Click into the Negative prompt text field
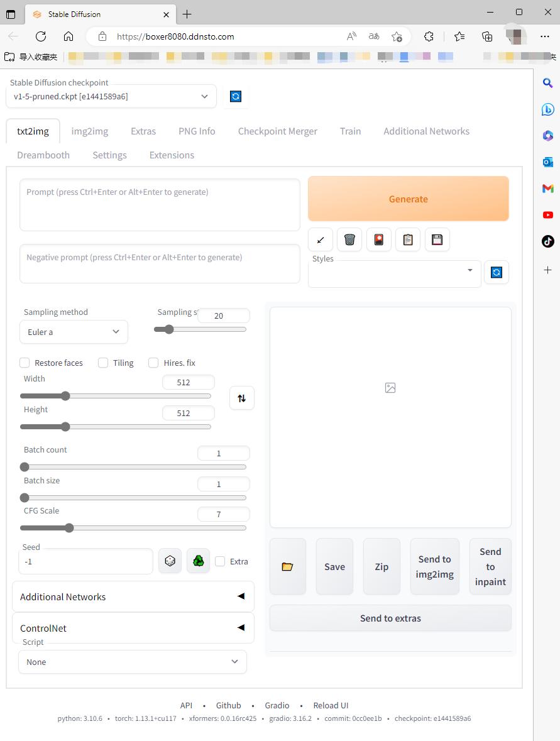The height and width of the screenshot is (741, 560). pyautogui.click(x=160, y=263)
